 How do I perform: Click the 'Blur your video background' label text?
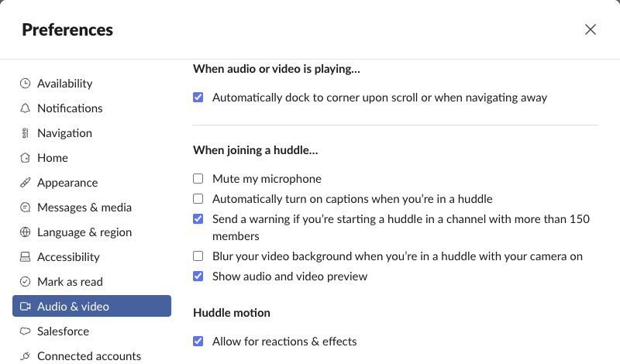(398, 256)
